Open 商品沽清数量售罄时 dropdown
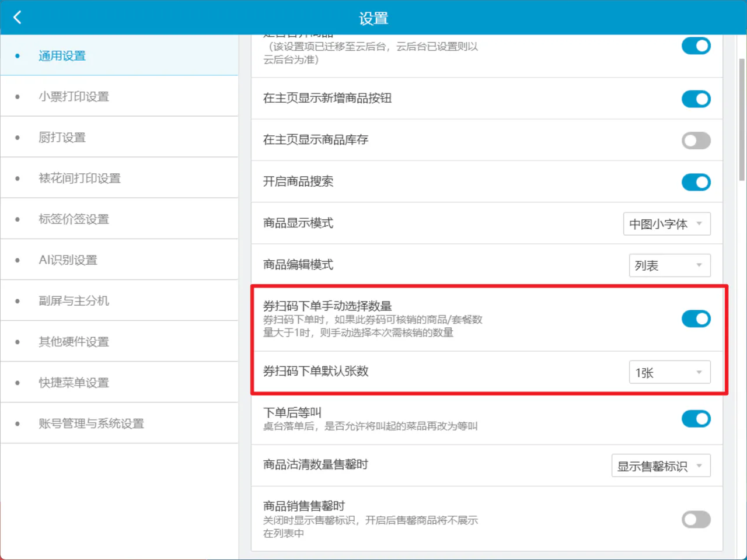The image size is (747, 560). pyautogui.click(x=661, y=466)
